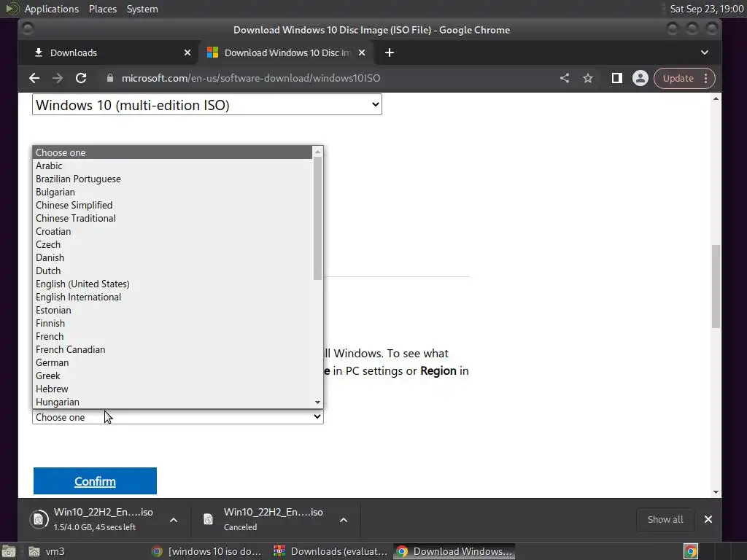Show all downloads
The height and width of the screenshot is (560, 747).
(665, 519)
